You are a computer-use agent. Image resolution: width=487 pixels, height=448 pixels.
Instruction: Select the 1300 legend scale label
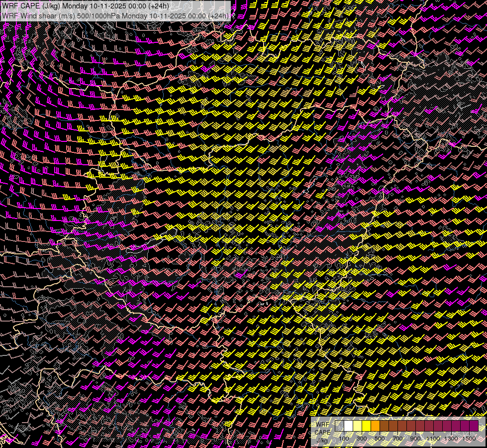(x=451, y=439)
